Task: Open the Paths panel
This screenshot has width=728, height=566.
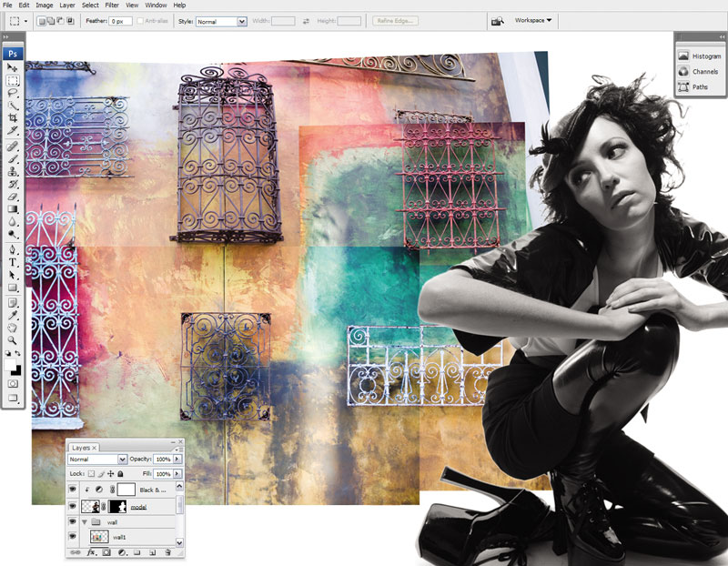Action: 700,87
